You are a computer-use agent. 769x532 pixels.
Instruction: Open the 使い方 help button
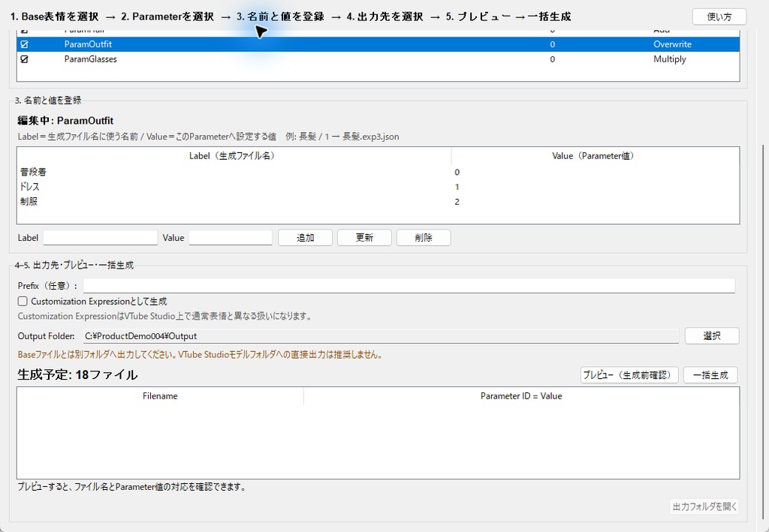719,17
